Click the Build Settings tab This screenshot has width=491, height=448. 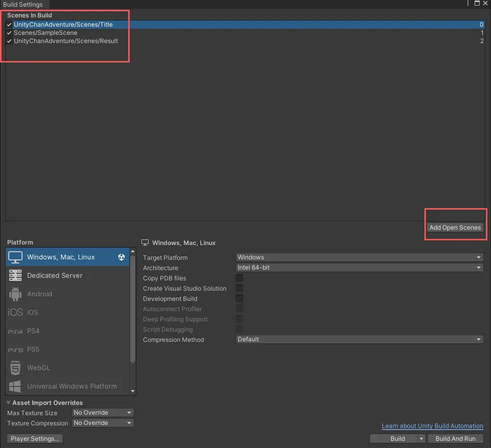(x=24, y=4)
